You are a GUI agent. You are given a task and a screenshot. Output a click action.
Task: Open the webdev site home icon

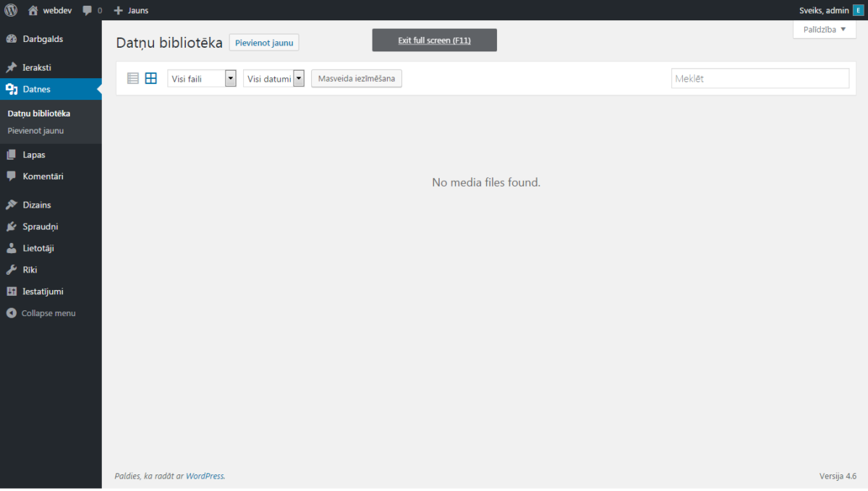pyautogui.click(x=33, y=10)
